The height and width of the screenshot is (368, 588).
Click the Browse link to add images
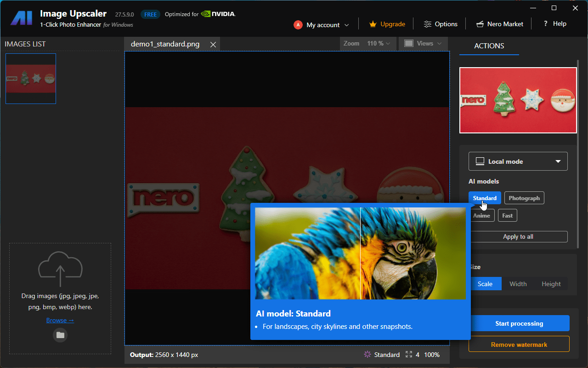coord(60,320)
